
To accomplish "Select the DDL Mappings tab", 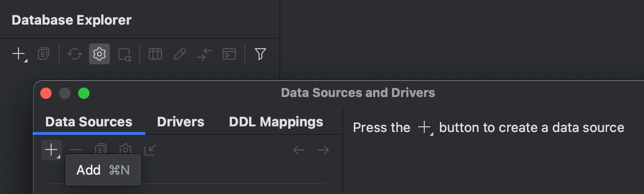I will 276,122.
